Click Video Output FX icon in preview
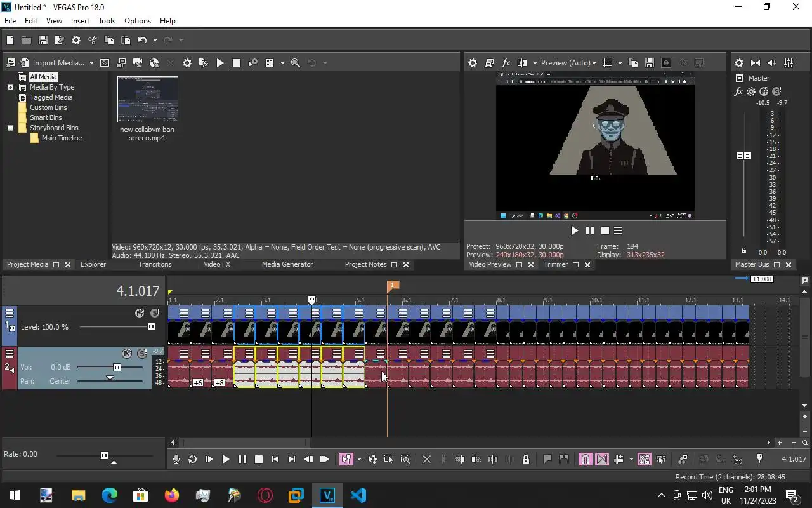The image size is (812, 508). pyautogui.click(x=506, y=63)
